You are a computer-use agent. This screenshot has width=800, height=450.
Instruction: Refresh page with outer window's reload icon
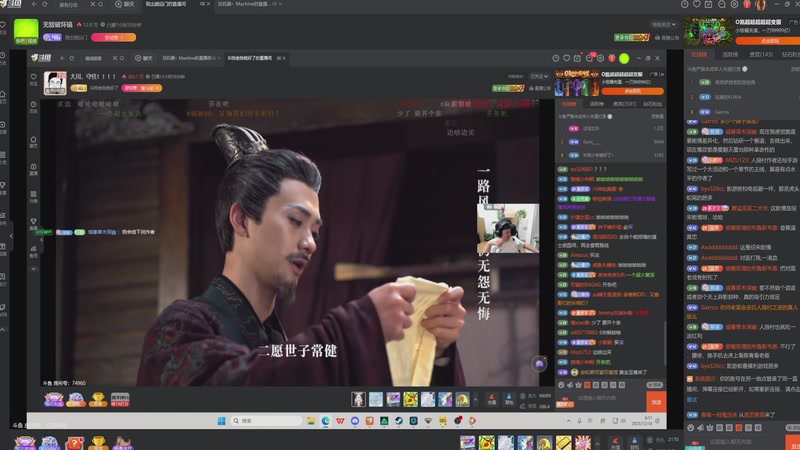point(44,4)
